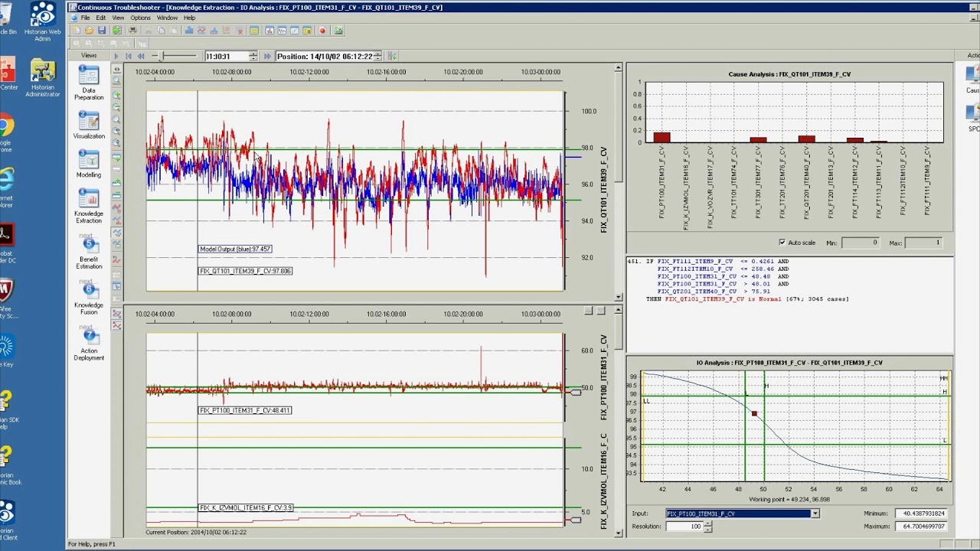Open the Window menu
Screen dimensions: 980x551
coord(167,18)
